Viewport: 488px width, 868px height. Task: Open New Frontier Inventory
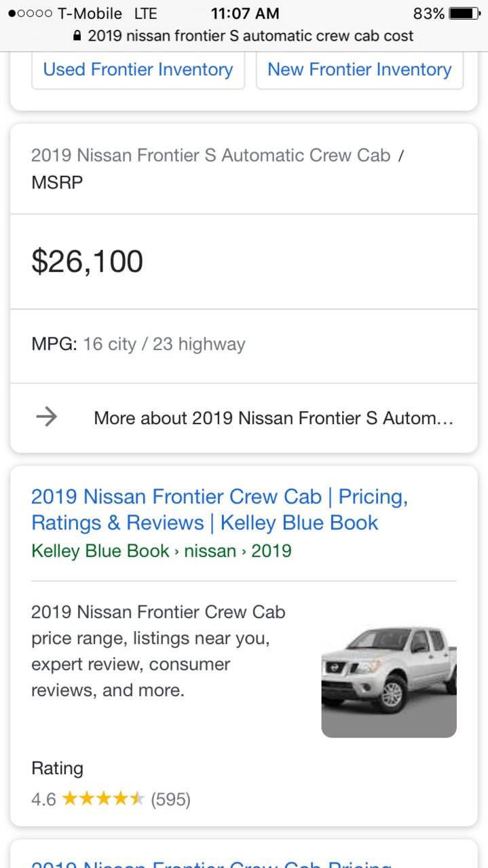[x=360, y=70]
